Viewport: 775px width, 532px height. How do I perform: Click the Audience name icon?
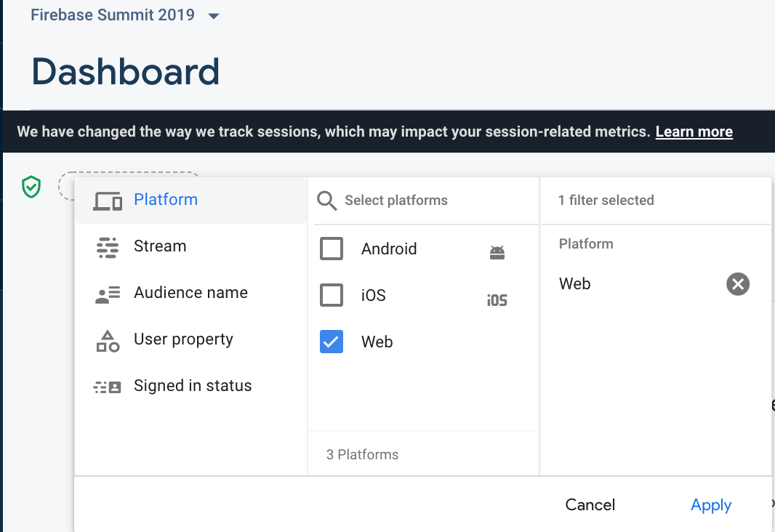[108, 294]
